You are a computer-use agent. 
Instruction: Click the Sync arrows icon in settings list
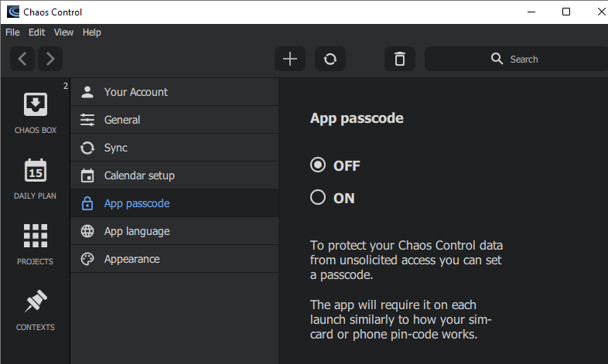coord(87,148)
